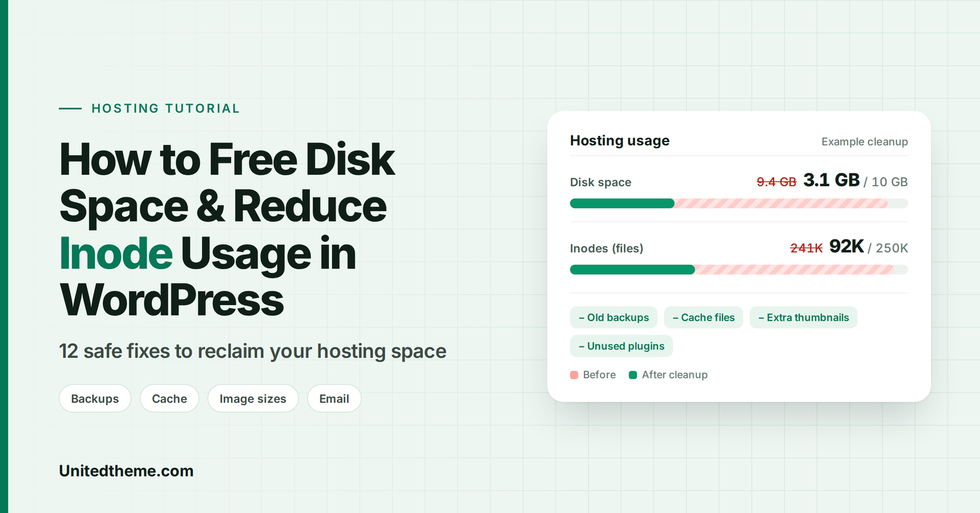This screenshot has height=513, width=980.
Task: Click the Example cleanup label
Action: click(x=864, y=142)
